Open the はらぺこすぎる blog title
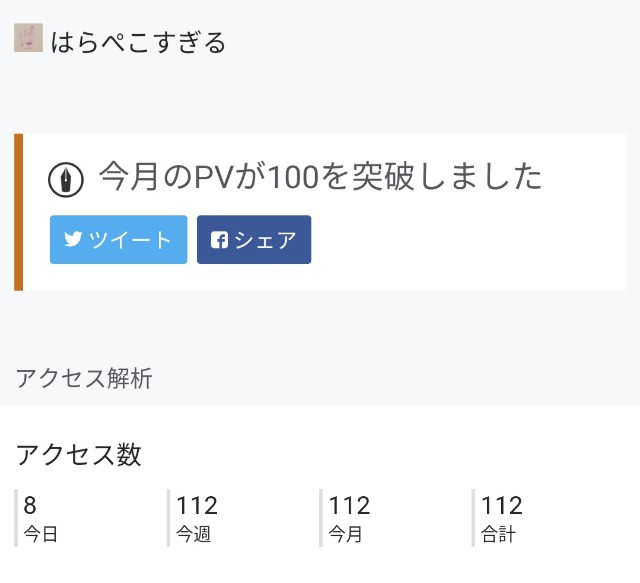 pos(138,42)
